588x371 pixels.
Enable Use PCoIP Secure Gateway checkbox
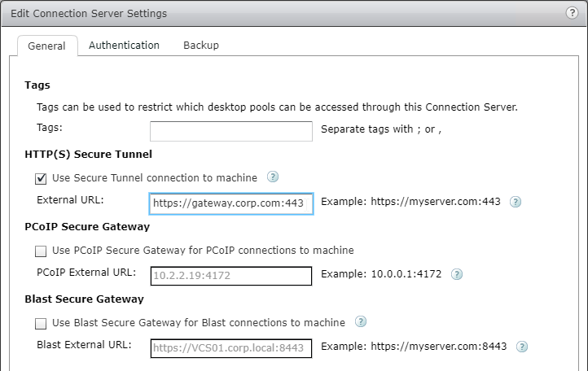coord(41,251)
